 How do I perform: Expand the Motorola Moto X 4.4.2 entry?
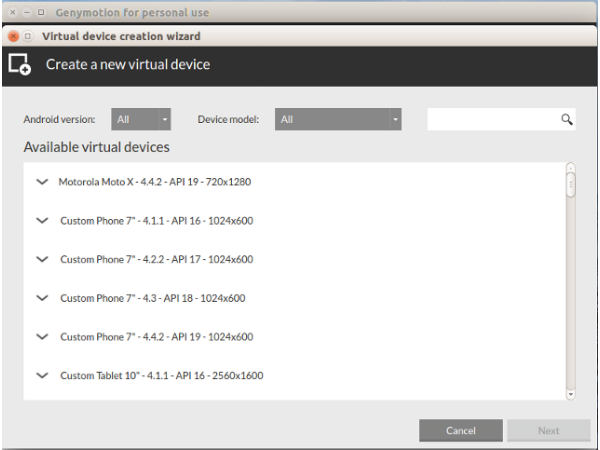point(42,182)
